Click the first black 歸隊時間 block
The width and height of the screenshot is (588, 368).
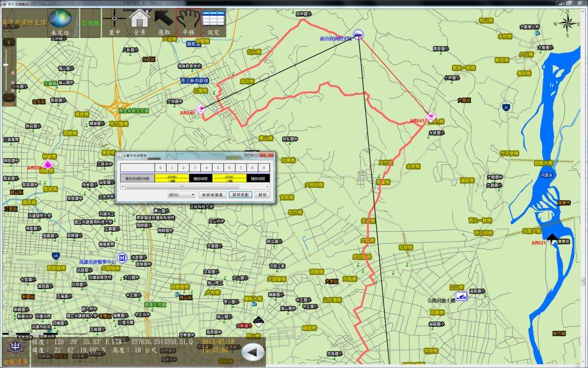click(x=200, y=178)
